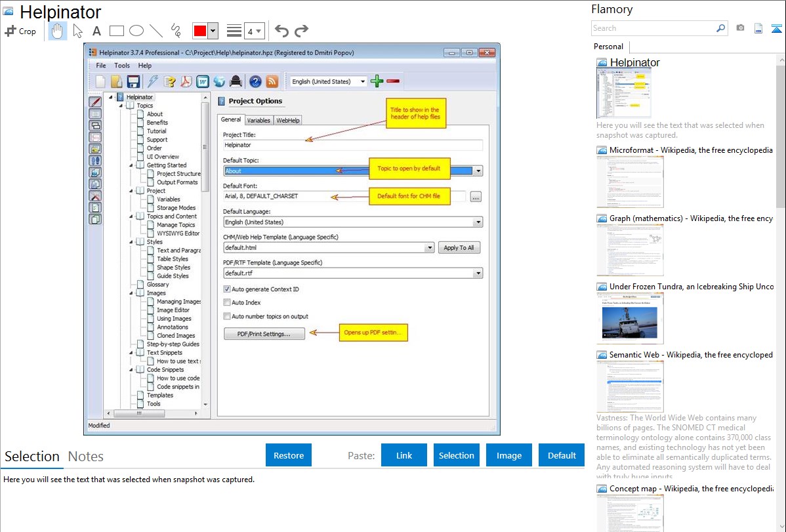786x532 pixels.
Task: Enable the Auto Index checkbox
Action: click(x=227, y=302)
